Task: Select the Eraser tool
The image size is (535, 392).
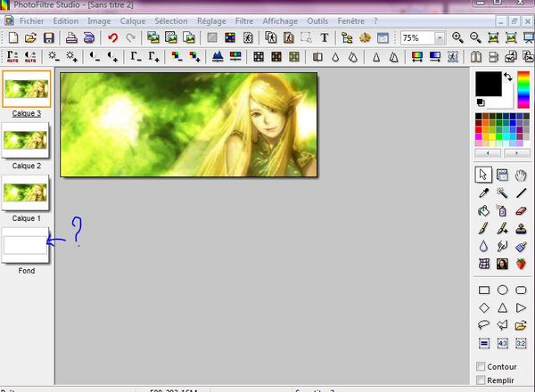Action: (521, 211)
